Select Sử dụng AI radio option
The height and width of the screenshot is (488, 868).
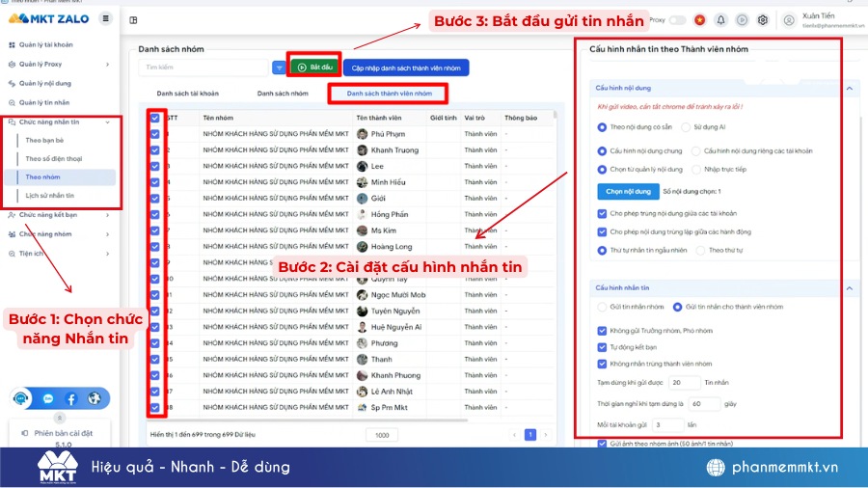[686, 127]
